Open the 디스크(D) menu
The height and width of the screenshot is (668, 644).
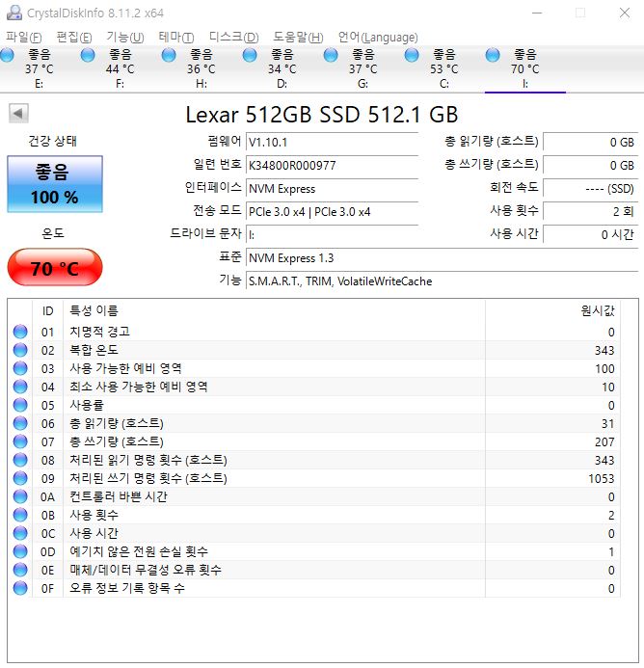click(233, 38)
